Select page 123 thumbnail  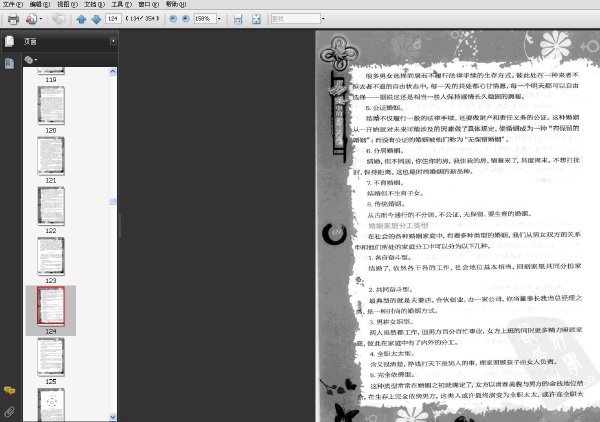click(x=51, y=256)
